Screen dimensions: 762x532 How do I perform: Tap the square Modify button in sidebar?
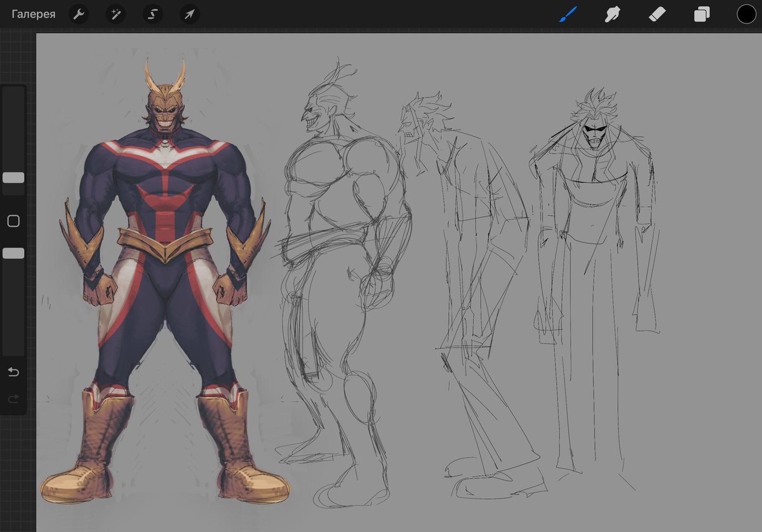tap(13, 221)
